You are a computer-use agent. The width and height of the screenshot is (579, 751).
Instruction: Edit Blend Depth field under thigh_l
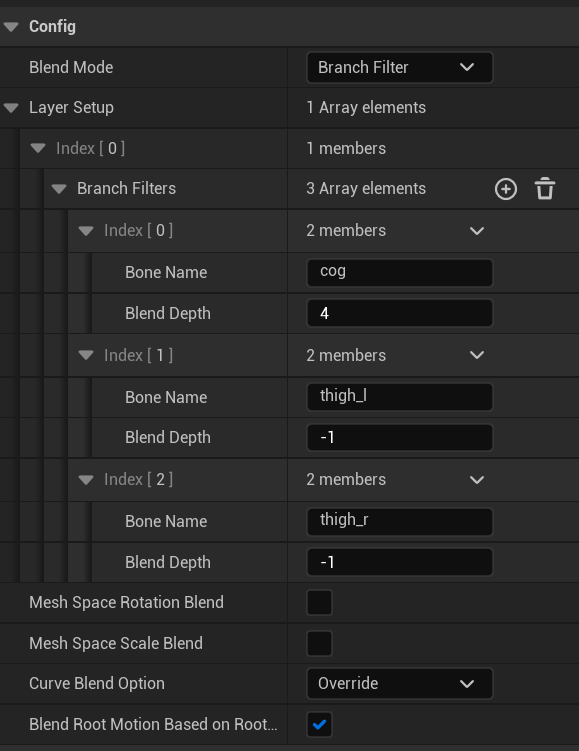click(399, 437)
